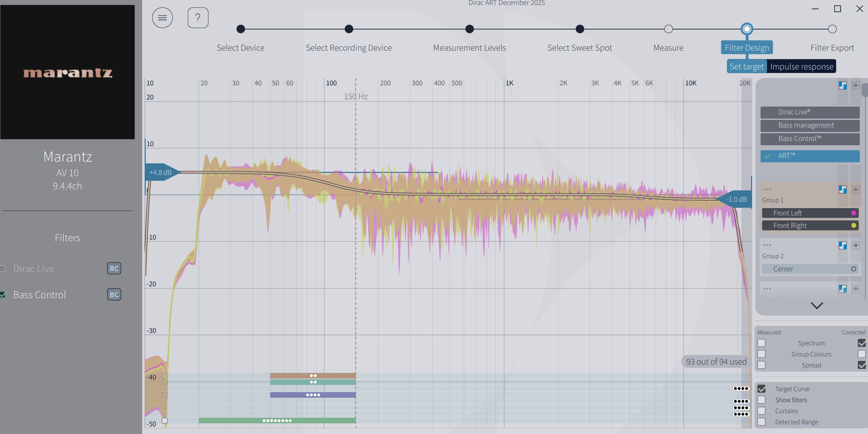Image resolution: width=868 pixels, height=434 pixels.
Task: Expand the groups list with down chevron
Action: tap(817, 305)
